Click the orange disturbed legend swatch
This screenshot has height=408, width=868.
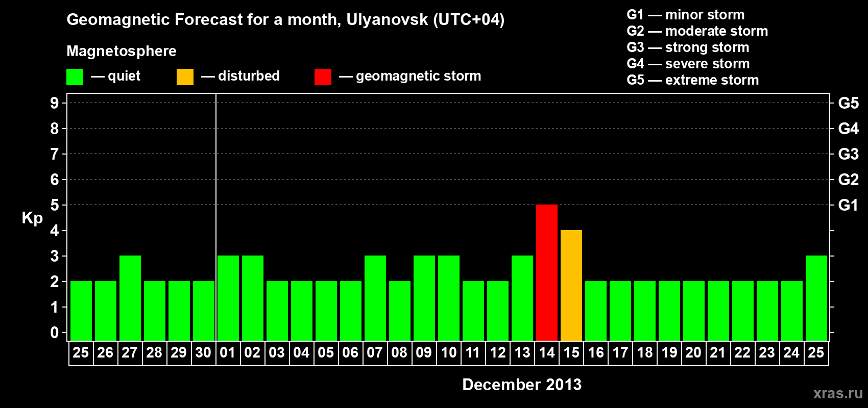(185, 77)
